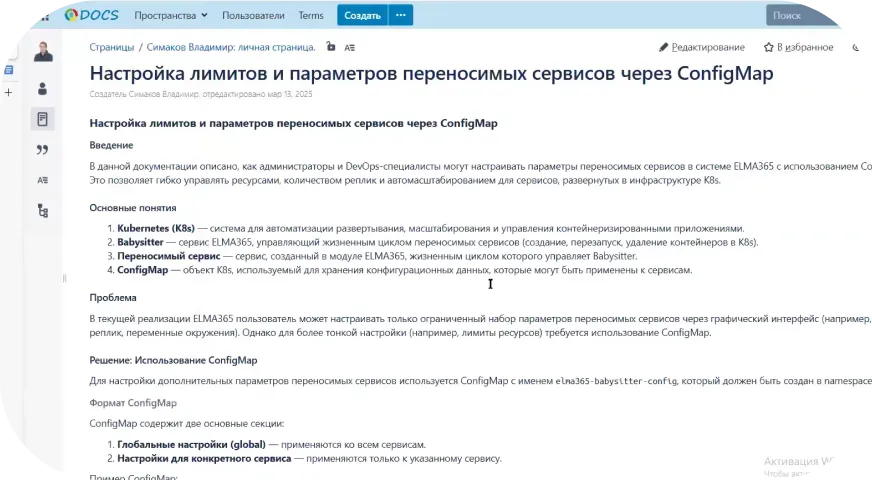872x480 pixels.
Task: Open the Пользователи menu item
Action: click(253, 16)
